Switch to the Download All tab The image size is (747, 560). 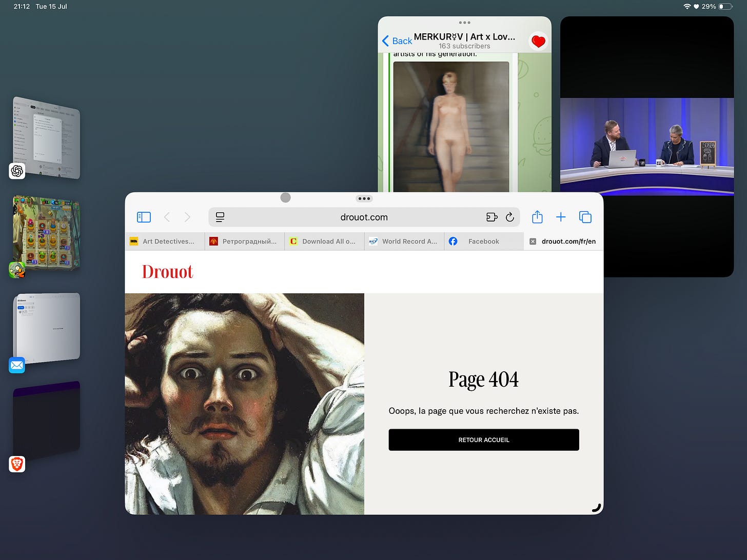click(324, 242)
